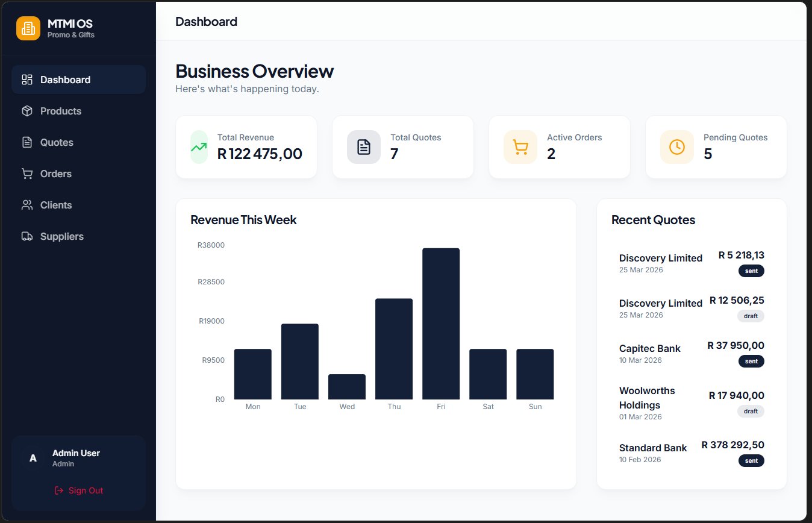812x523 pixels.
Task: Click the MTMI OS logo icon
Action: [x=28, y=28]
